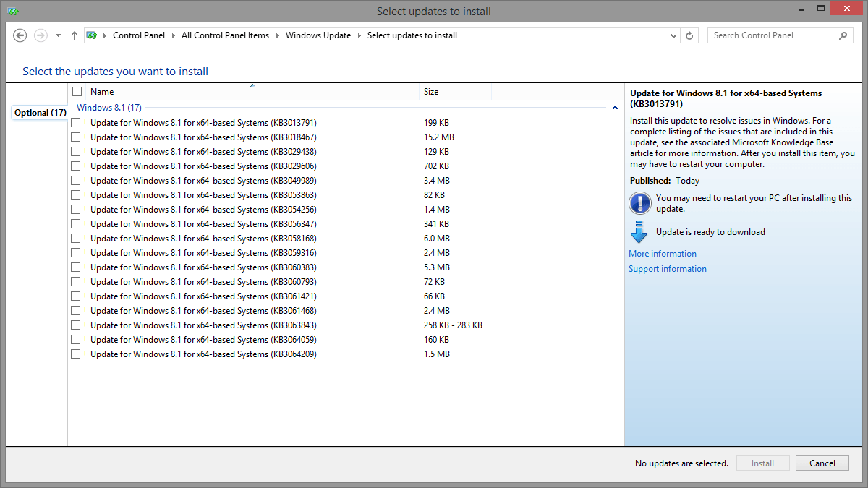
Task: Check the KB3058168 update checkbox
Action: pos(76,239)
